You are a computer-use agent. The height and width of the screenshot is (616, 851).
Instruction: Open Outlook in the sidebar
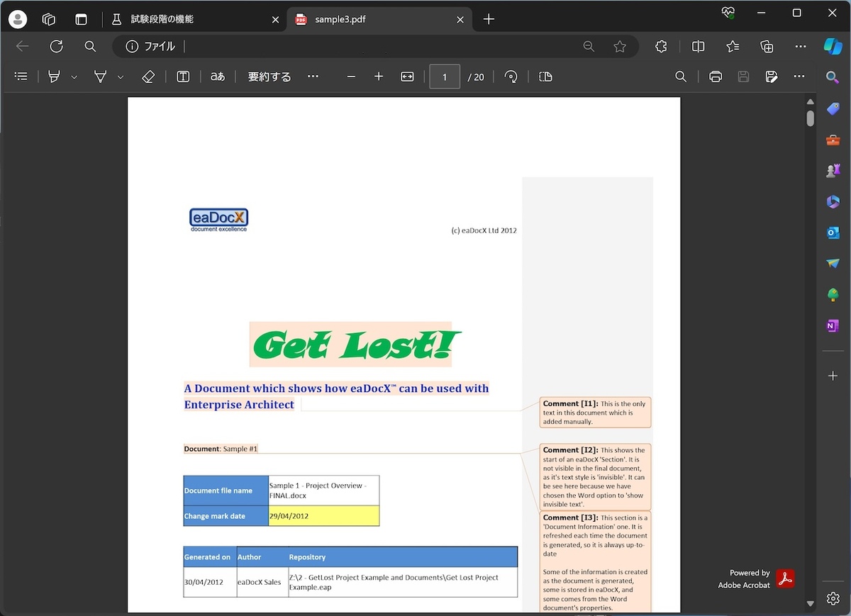point(833,233)
